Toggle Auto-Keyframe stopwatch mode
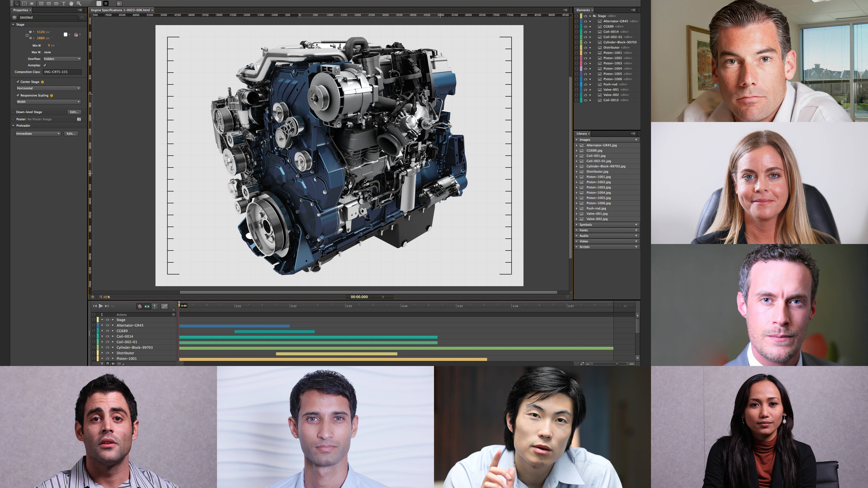 tap(140, 306)
